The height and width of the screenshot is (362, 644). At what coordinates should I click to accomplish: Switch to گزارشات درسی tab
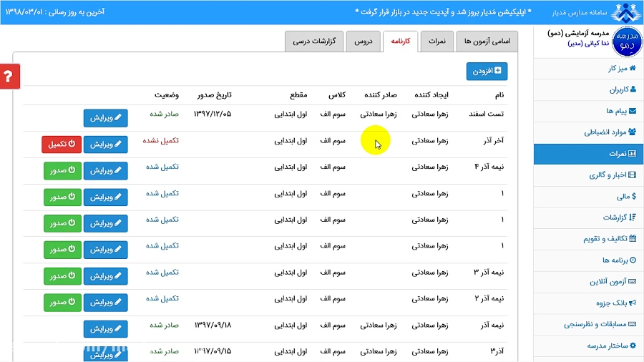(x=314, y=41)
